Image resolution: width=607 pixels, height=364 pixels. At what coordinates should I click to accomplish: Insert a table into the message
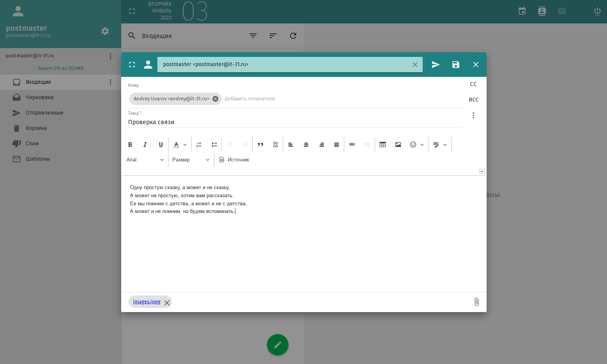(383, 145)
